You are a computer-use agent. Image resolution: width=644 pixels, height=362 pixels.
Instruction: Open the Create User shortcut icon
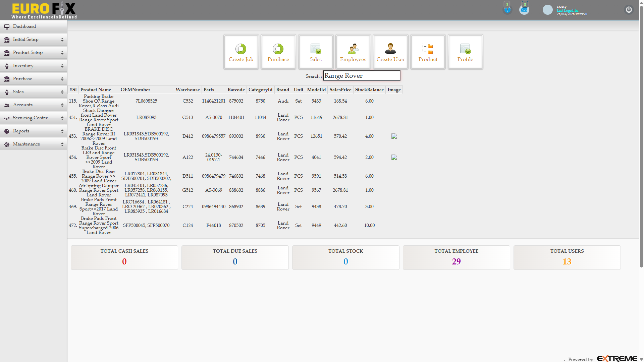pyautogui.click(x=390, y=52)
